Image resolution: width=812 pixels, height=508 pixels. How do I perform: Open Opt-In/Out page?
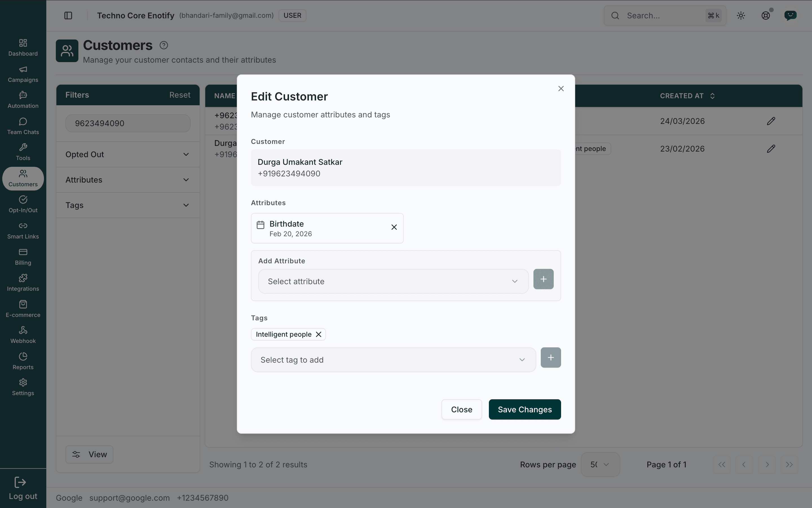click(23, 205)
